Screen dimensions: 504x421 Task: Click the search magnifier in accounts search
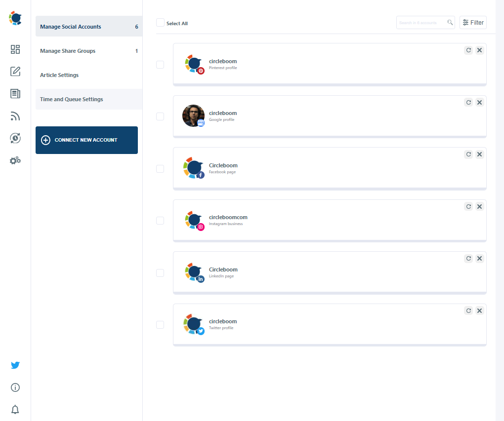(x=450, y=22)
